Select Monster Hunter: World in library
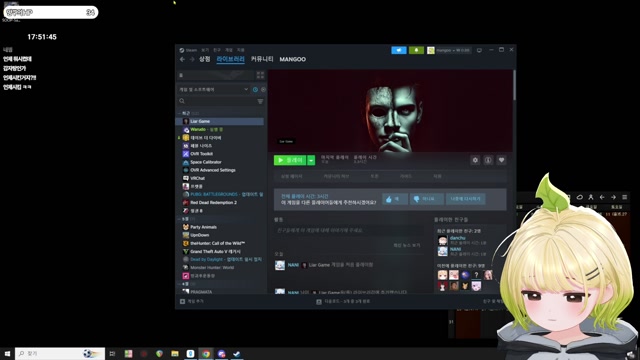 click(x=220, y=268)
